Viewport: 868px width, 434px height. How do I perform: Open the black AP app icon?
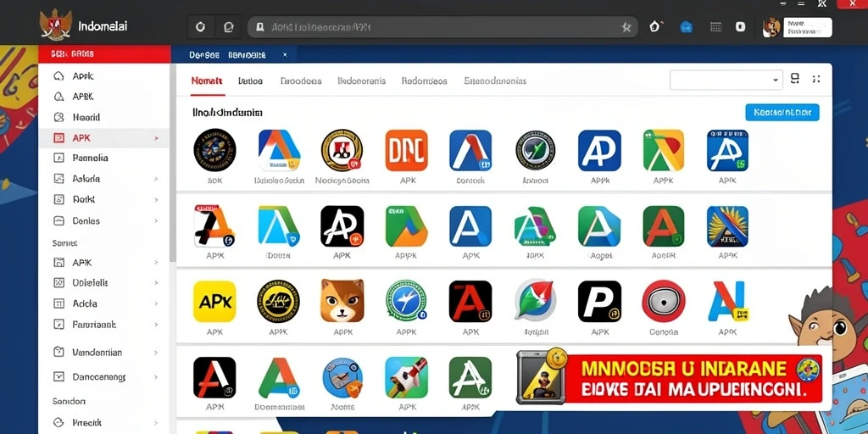(342, 225)
